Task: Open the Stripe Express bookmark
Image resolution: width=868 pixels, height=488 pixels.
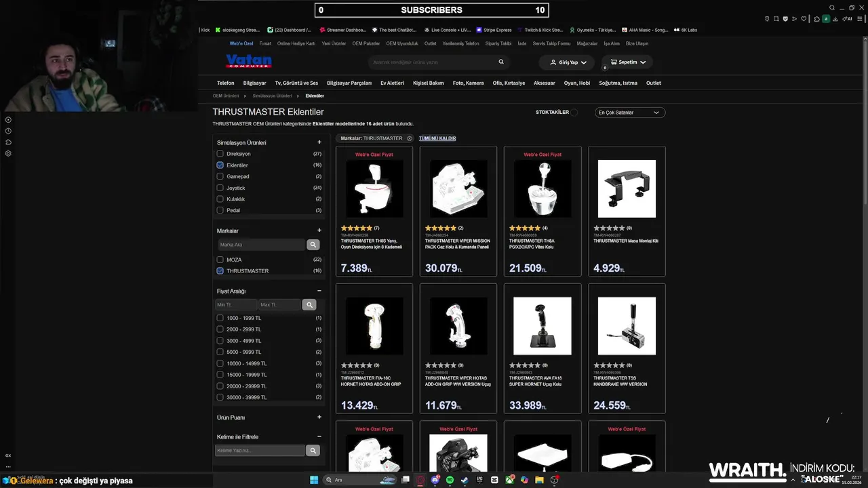Action: (494, 30)
